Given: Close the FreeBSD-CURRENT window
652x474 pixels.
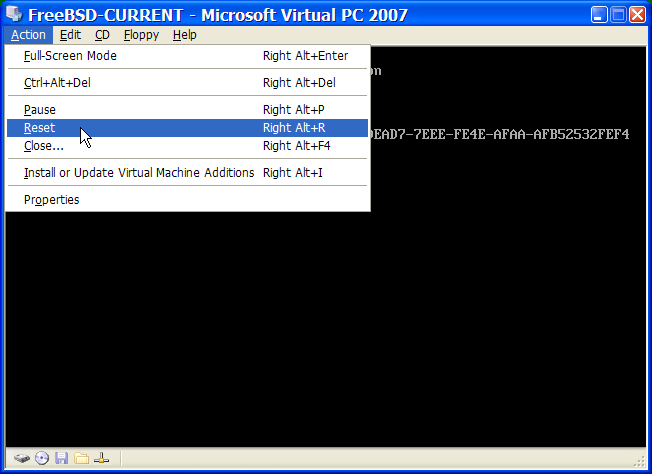Looking at the screenshot, I should point(637,15).
